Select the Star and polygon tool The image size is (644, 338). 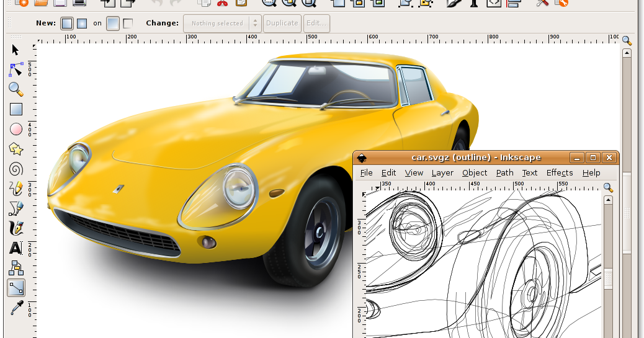[x=16, y=149]
